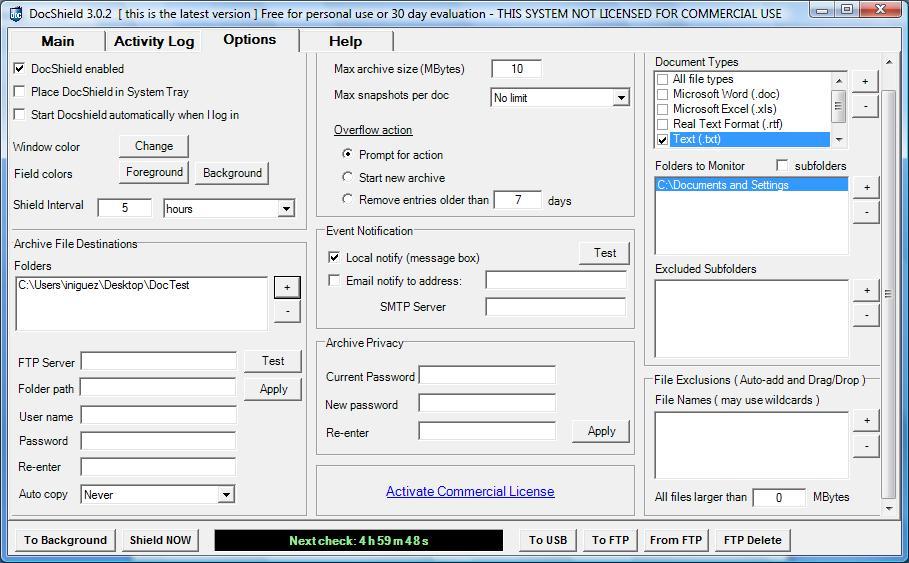The width and height of the screenshot is (909, 563).
Task: Click the Change window color button
Action: tap(154, 146)
